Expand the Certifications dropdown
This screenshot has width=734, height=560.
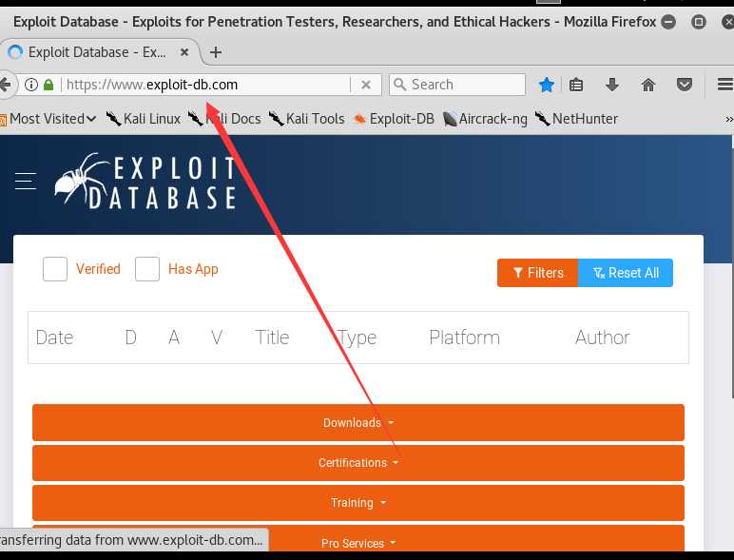point(358,463)
